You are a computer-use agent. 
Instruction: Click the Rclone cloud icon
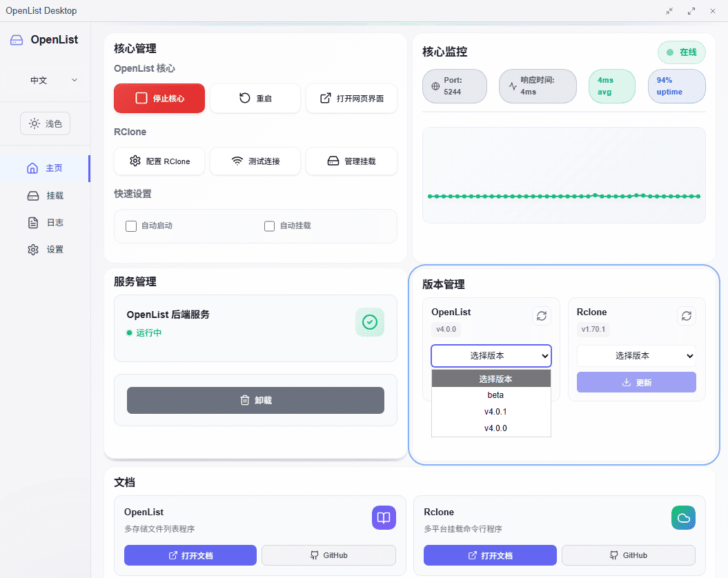pyautogui.click(x=683, y=517)
